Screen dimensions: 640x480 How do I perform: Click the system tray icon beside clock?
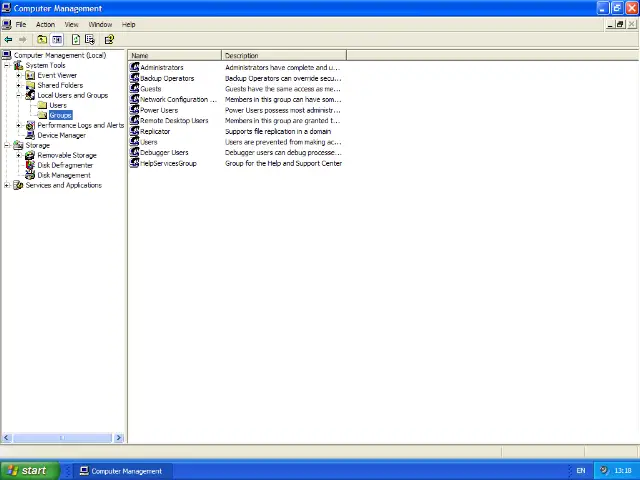coord(604,470)
